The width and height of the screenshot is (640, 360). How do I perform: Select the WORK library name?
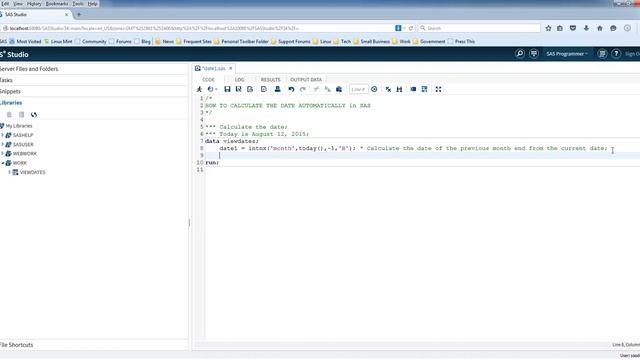click(20, 163)
